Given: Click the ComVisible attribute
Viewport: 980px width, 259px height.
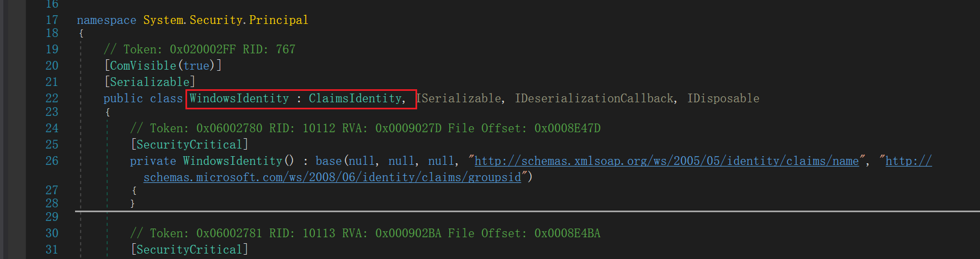Looking at the screenshot, I should tap(143, 66).
